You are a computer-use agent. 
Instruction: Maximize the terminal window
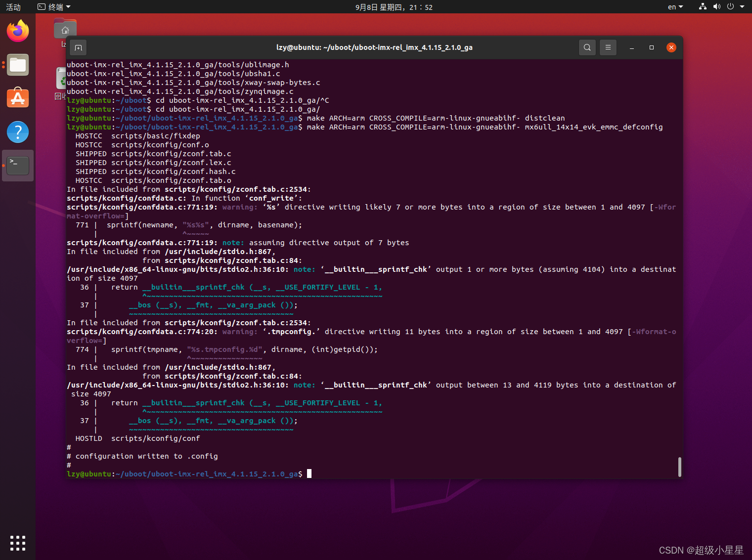click(x=652, y=47)
